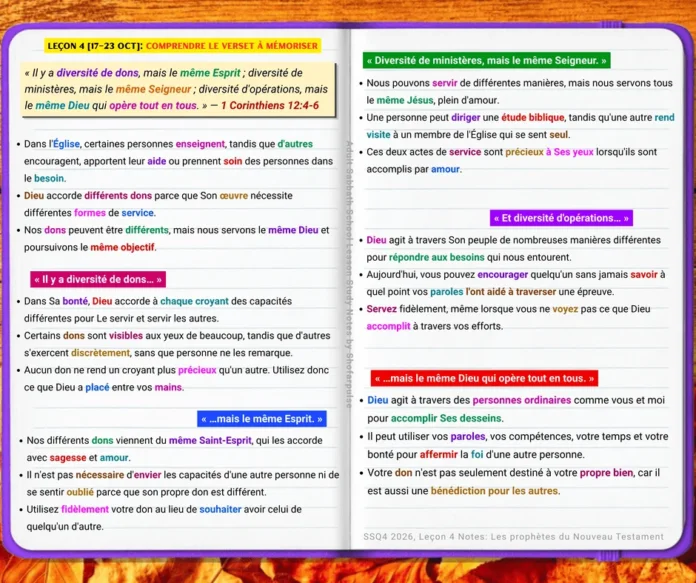Click the red 'mais le même Dieu qui opère tout en tous' heading
The height and width of the screenshot is (583, 696).
pos(484,378)
